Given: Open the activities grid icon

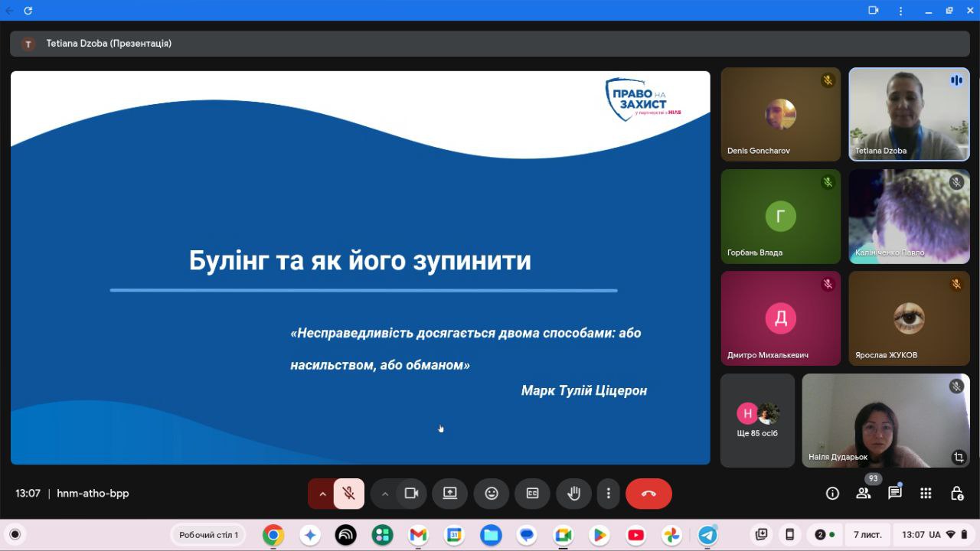Looking at the screenshot, I should (x=926, y=494).
